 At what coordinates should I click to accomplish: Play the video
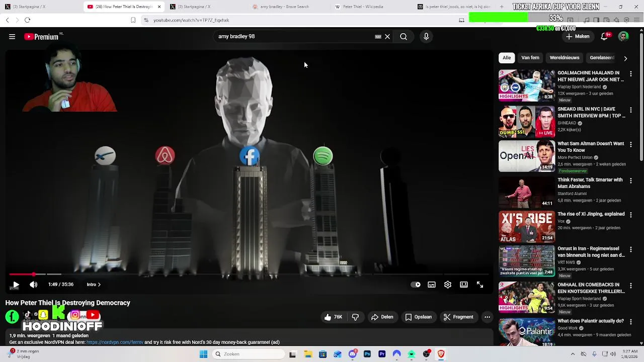16,285
